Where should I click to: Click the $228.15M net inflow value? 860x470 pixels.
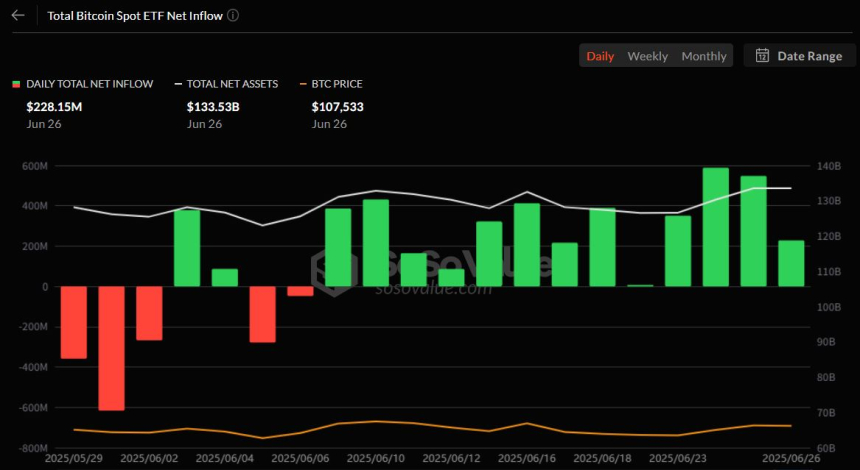point(55,106)
